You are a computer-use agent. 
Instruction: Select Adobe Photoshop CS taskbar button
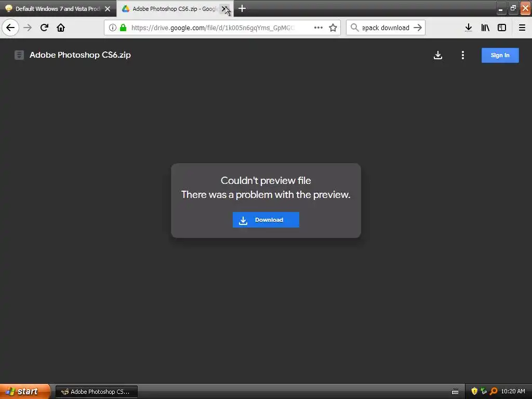(97, 392)
